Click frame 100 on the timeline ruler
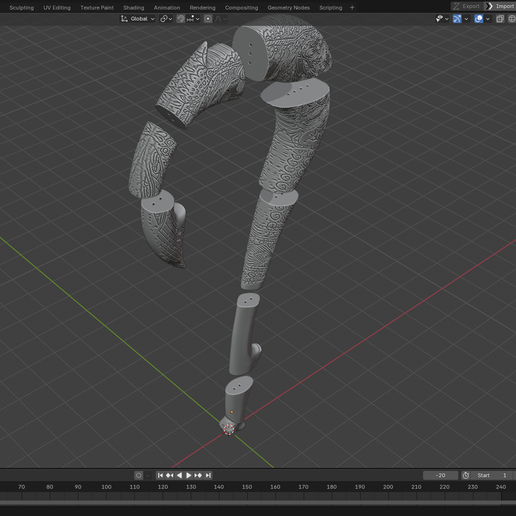 (106, 487)
